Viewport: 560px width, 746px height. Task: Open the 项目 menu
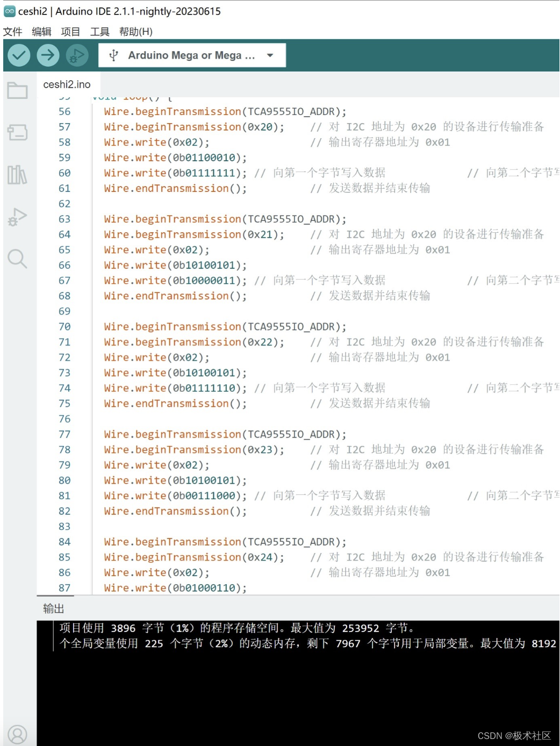71,31
